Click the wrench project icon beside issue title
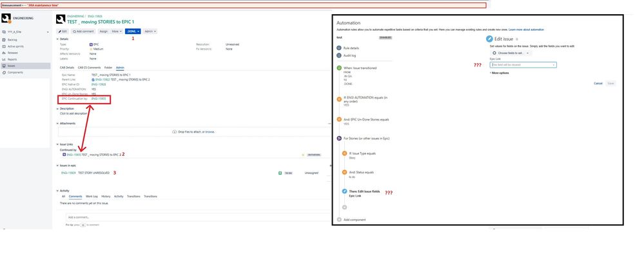 click(x=61, y=19)
